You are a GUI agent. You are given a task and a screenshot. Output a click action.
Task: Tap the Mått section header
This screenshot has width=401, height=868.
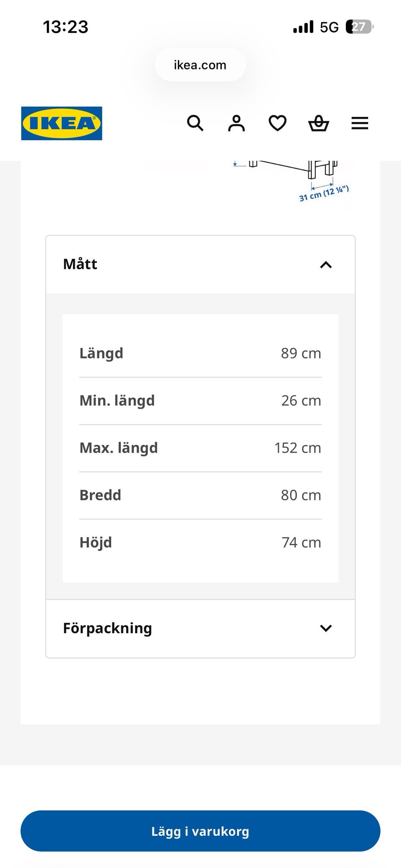(200, 264)
